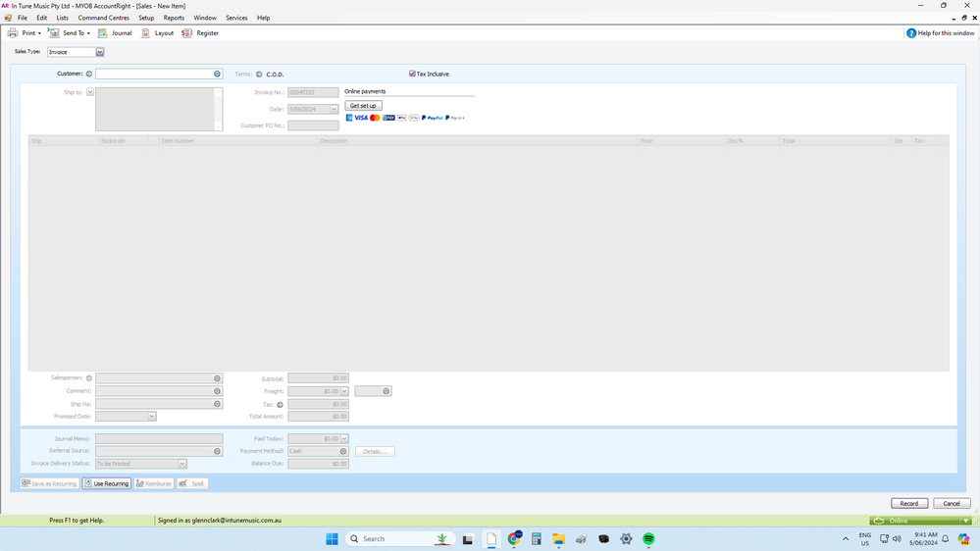
Task: Click the Use Recurring button
Action: click(106, 483)
